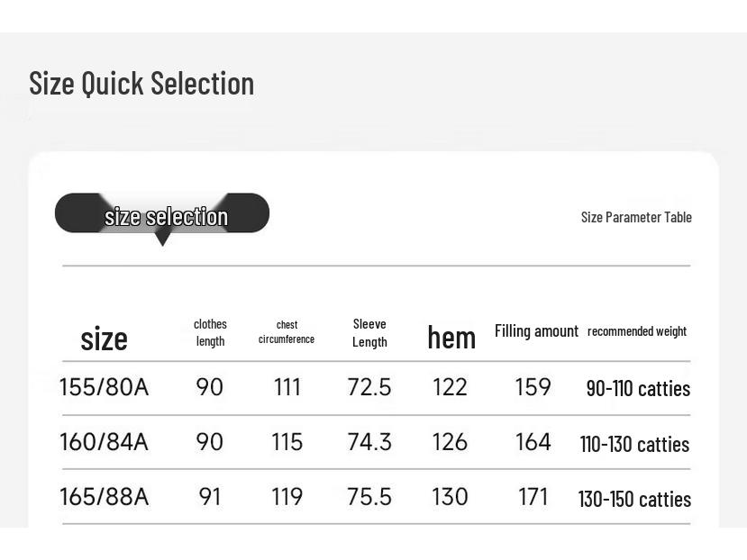This screenshot has width=747, height=560.
Task: Click the 72.5 sleeve length value
Action: coord(369,387)
